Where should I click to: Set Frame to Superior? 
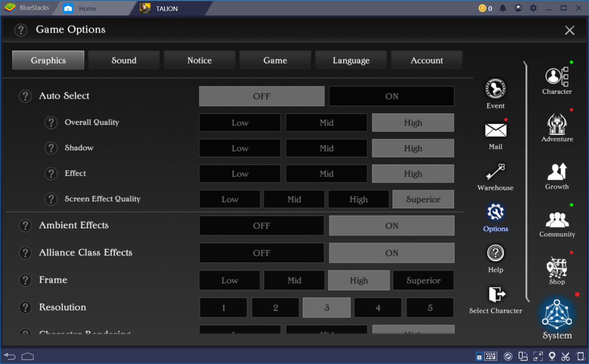click(x=423, y=280)
